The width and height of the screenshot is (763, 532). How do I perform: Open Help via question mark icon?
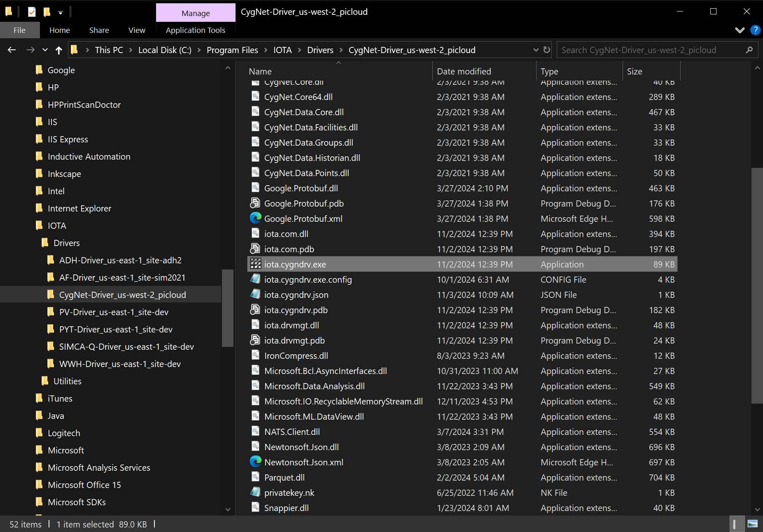(755, 30)
